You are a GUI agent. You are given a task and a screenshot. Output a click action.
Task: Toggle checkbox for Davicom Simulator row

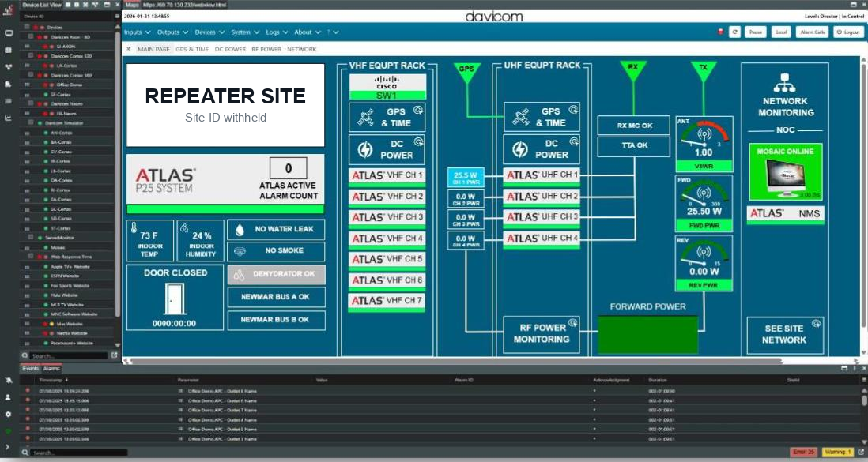point(31,123)
